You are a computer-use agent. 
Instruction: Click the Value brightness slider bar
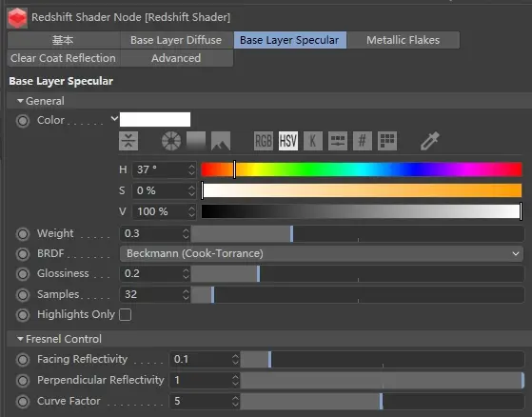[362, 211]
